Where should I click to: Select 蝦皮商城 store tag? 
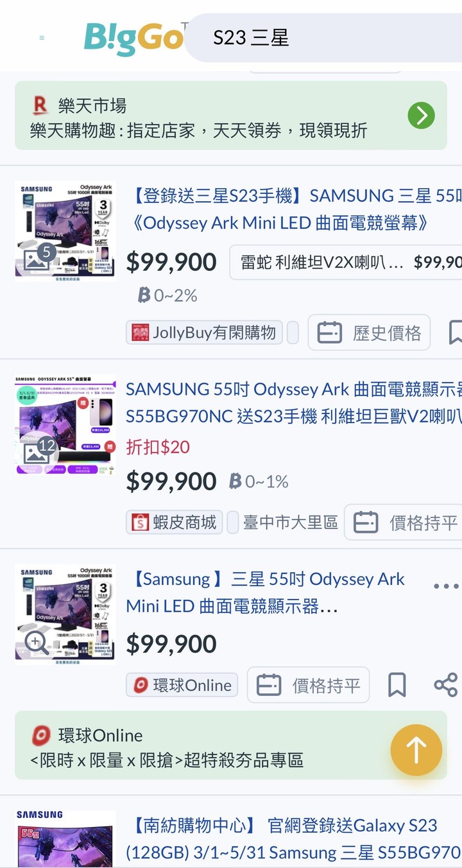175,523
